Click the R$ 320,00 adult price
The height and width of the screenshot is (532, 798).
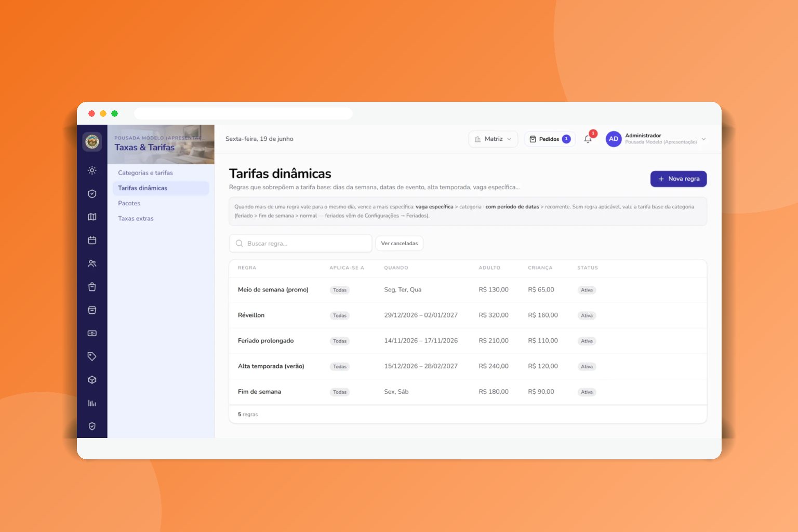click(494, 315)
